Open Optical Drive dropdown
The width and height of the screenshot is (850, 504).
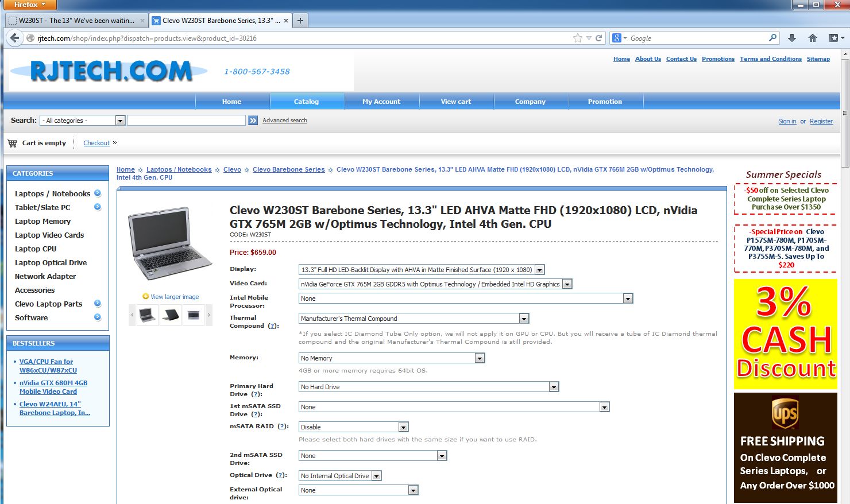pos(340,476)
